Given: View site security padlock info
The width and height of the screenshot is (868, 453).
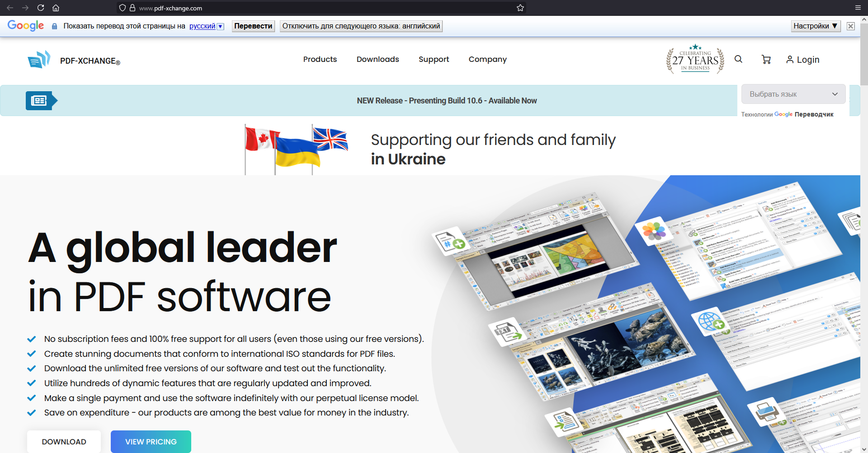Looking at the screenshot, I should pos(132,8).
